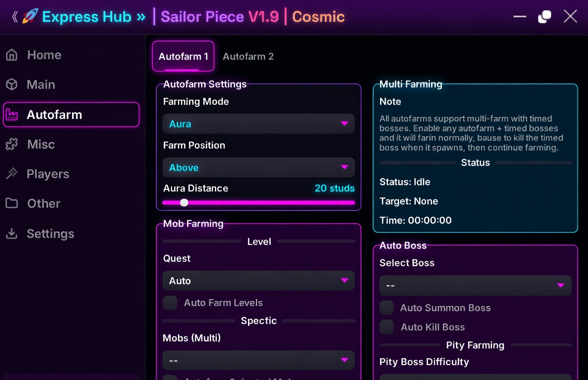
Task: Check the Auto Kill Boss option
Action: click(387, 327)
